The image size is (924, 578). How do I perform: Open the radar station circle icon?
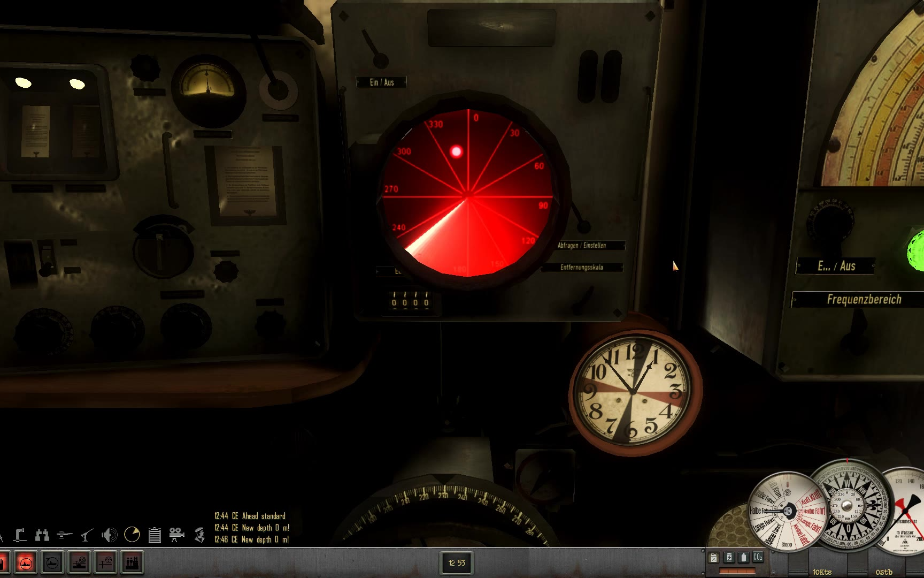(x=132, y=535)
